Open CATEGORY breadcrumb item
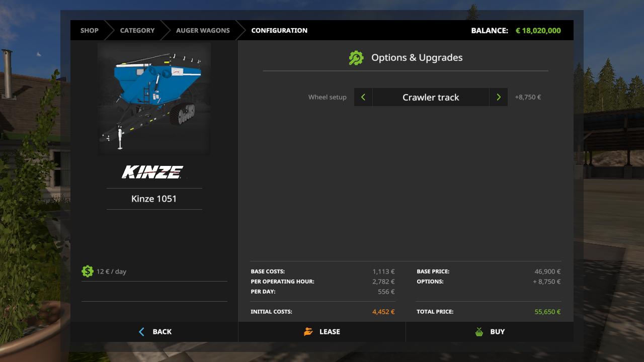Image resolution: width=644 pixels, height=362 pixels. [137, 30]
